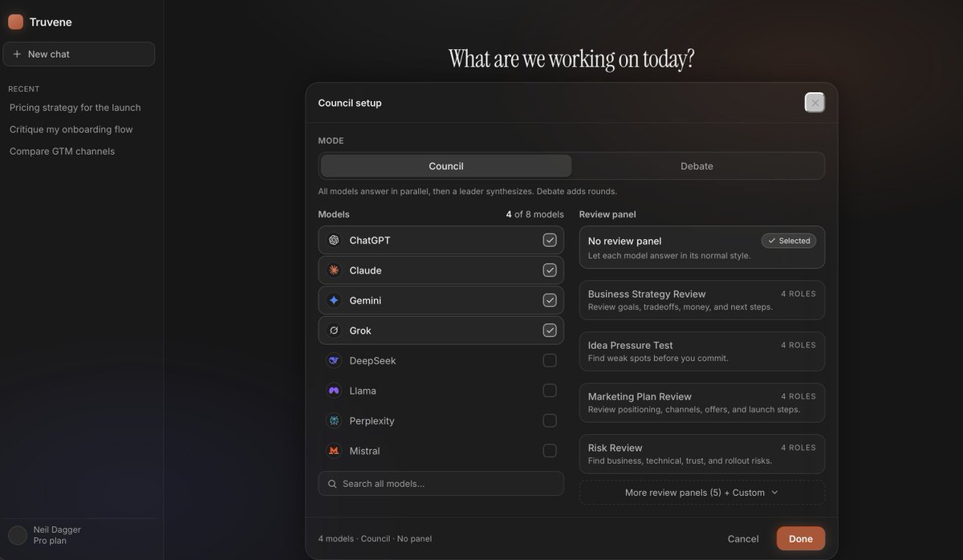
Task: Choose the Idea Pressure Test panel
Action: tap(702, 351)
